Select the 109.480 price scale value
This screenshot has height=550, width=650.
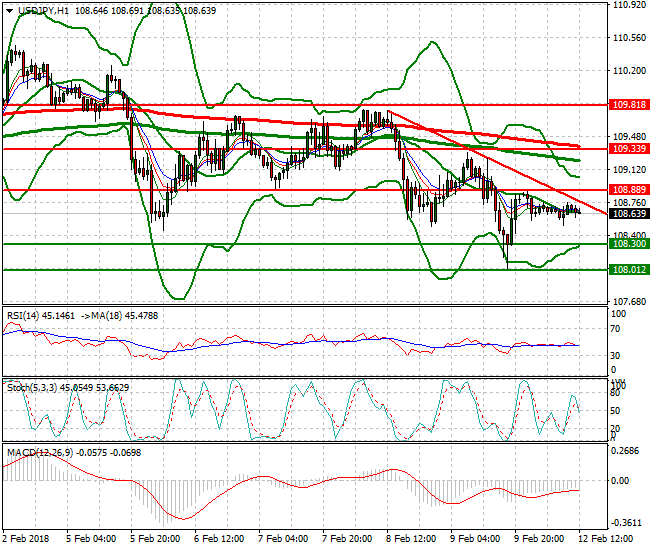pos(629,137)
